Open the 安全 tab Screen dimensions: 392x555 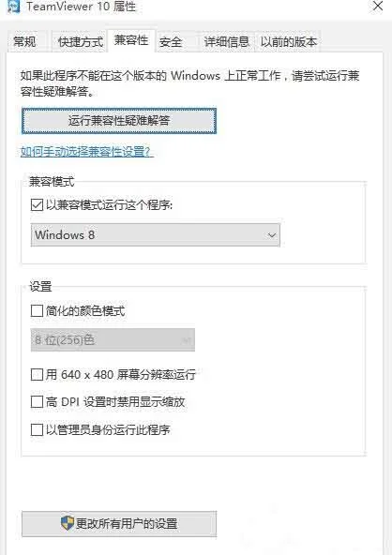tap(171, 42)
